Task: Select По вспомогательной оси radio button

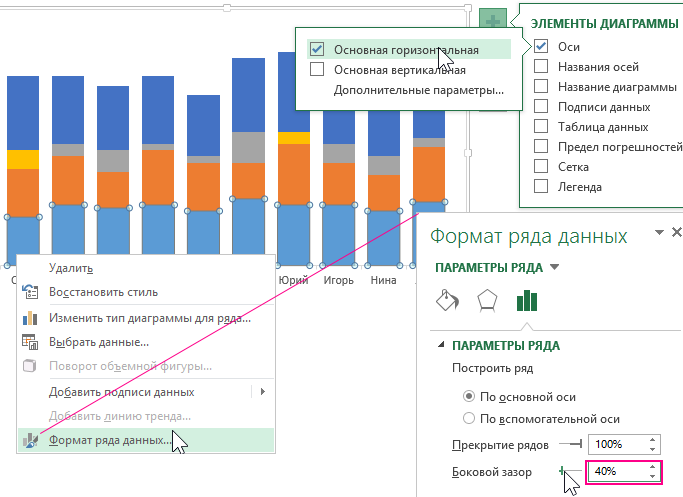Action: pos(469,419)
